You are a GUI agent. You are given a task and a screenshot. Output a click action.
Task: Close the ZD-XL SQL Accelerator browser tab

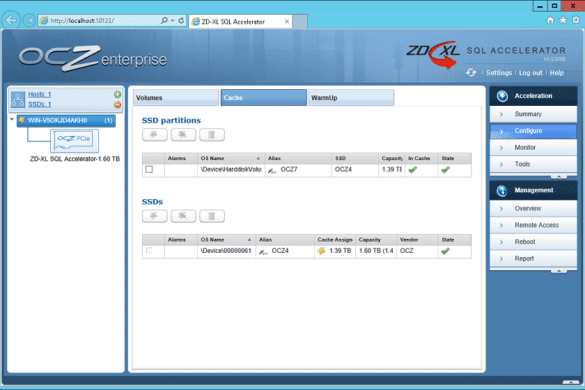click(x=287, y=21)
